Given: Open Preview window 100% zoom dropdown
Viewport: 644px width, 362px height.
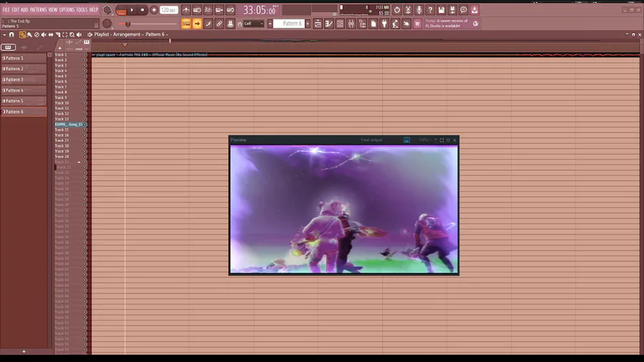Looking at the screenshot, I should pos(424,140).
